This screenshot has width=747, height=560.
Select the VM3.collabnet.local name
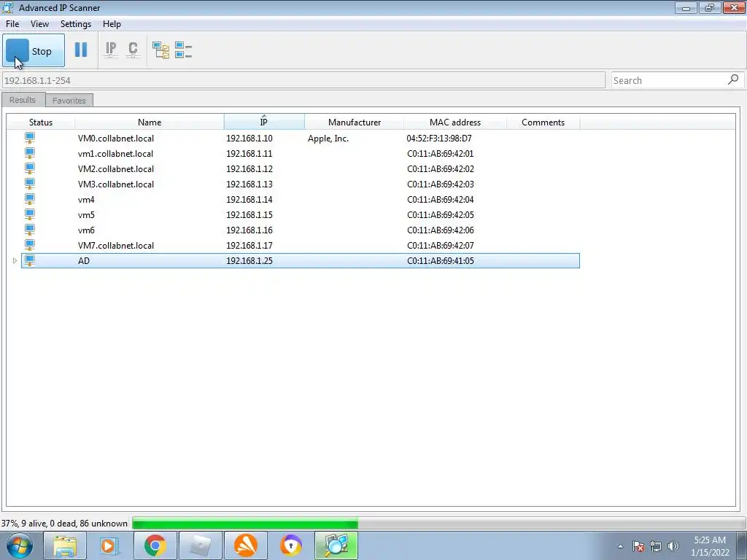(116, 184)
